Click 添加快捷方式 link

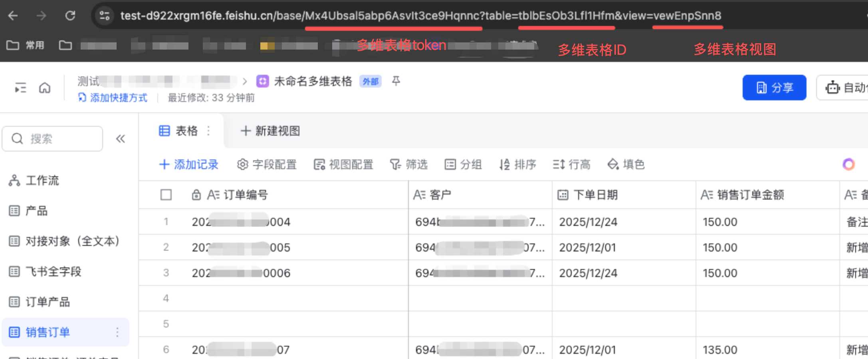point(113,98)
